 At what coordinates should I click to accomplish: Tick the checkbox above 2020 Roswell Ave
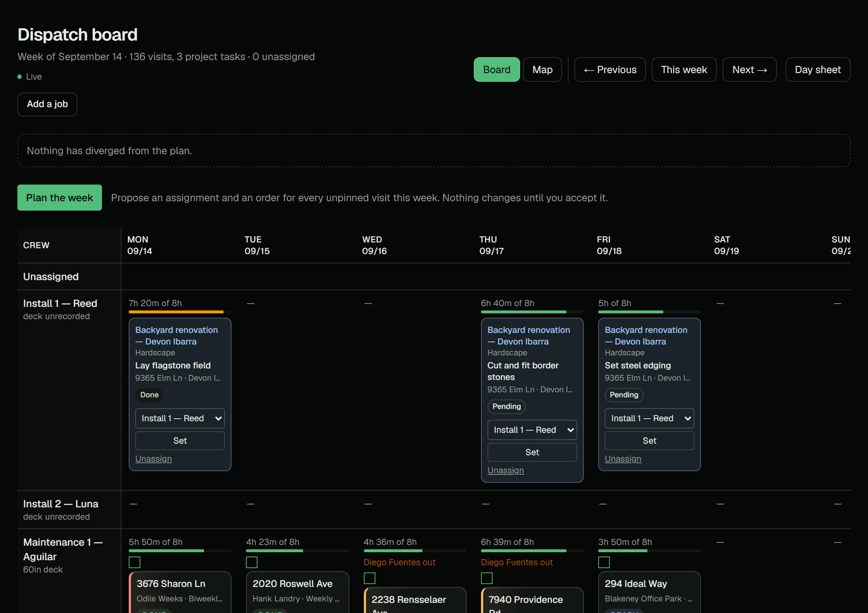pos(252,562)
